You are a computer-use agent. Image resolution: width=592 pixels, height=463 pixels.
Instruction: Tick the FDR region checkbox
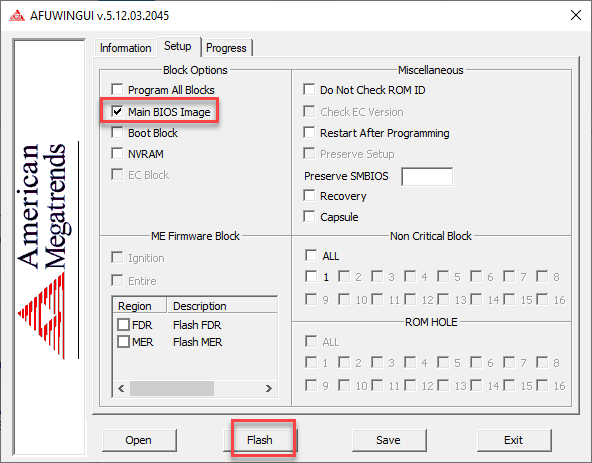click(x=123, y=324)
